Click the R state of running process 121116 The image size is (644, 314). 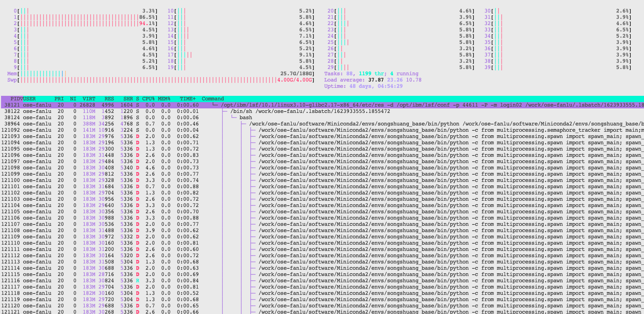[138, 281]
